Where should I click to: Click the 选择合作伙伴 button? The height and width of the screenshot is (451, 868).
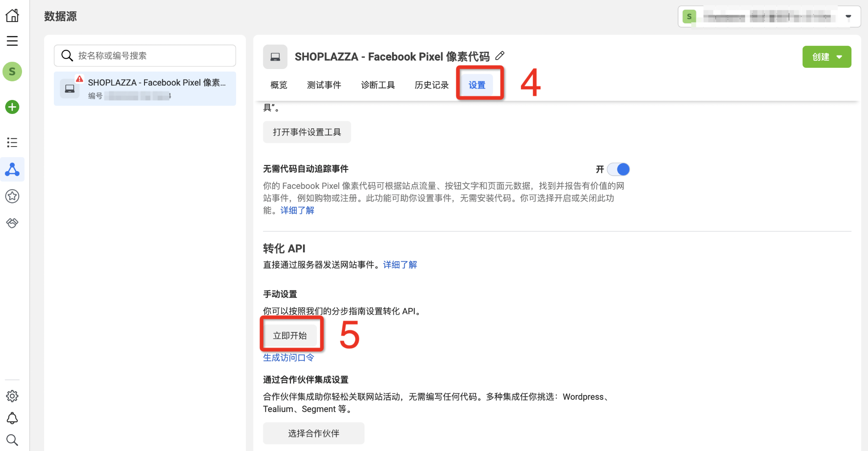click(x=314, y=433)
